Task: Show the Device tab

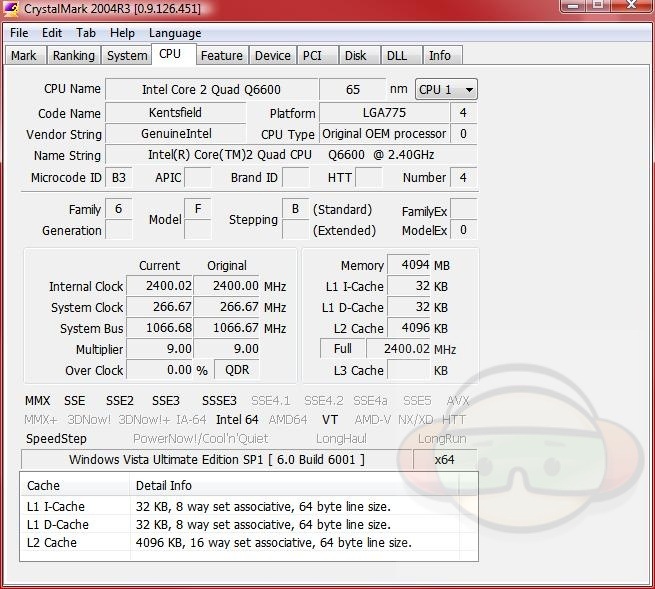Action: tap(272, 56)
